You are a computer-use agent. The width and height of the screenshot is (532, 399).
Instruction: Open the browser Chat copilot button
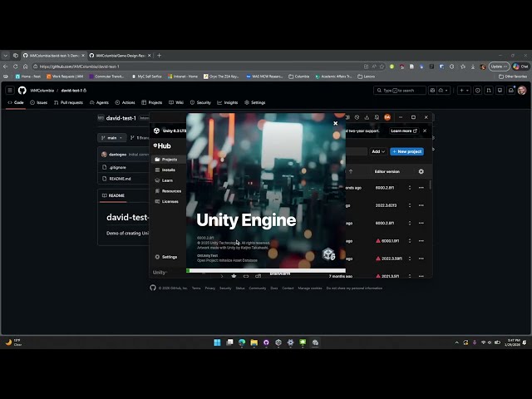[x=520, y=66]
